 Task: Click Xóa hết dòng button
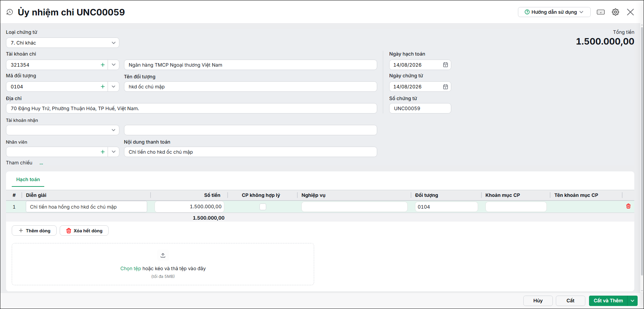pyautogui.click(x=84, y=231)
